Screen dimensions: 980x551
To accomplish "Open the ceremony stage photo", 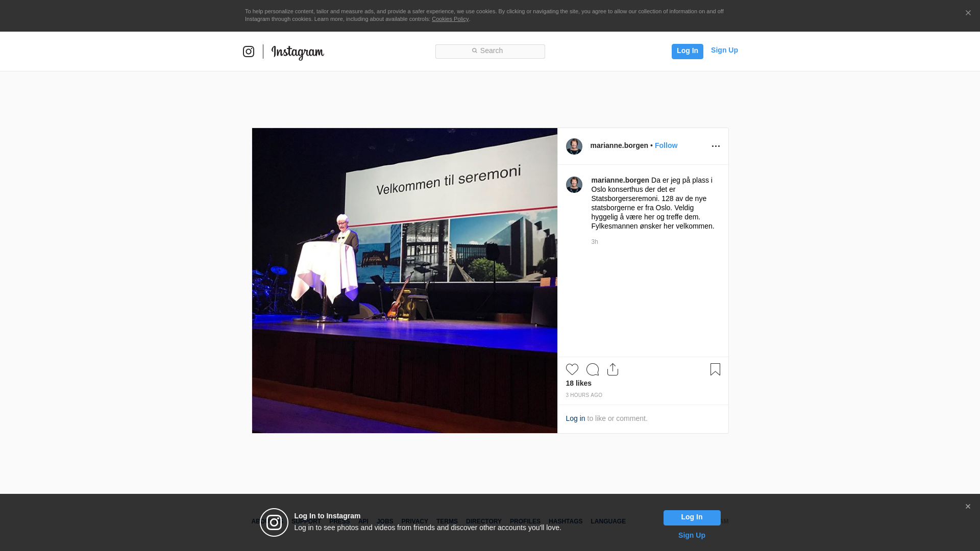I will pos(405,281).
